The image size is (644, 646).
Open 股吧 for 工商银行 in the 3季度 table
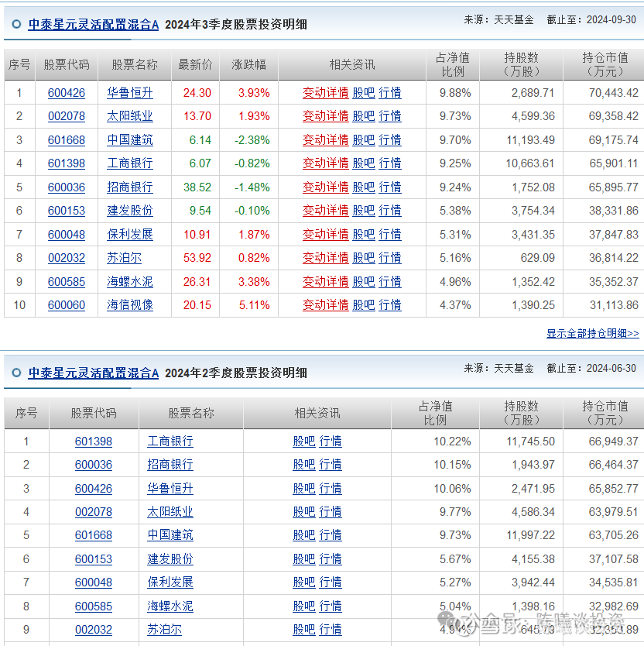point(364,163)
